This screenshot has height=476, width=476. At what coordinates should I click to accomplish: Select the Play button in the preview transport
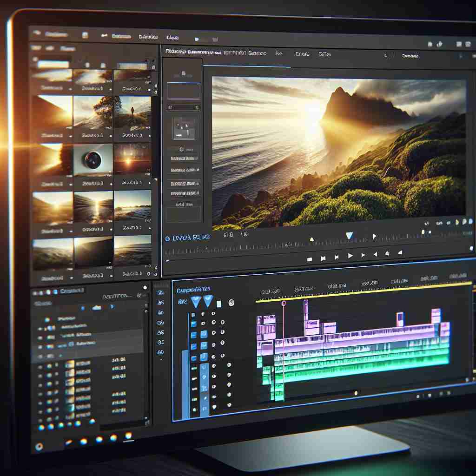pyautogui.click(x=350, y=255)
